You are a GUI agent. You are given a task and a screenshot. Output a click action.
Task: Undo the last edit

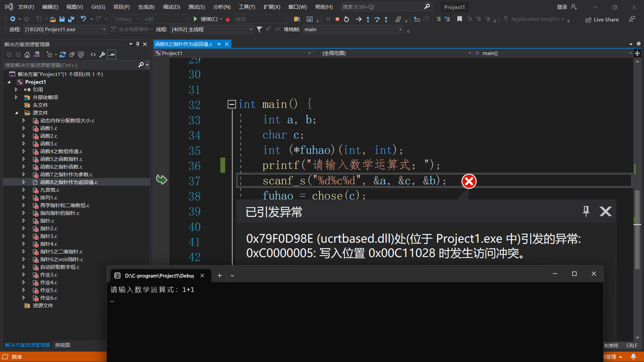tap(84, 19)
